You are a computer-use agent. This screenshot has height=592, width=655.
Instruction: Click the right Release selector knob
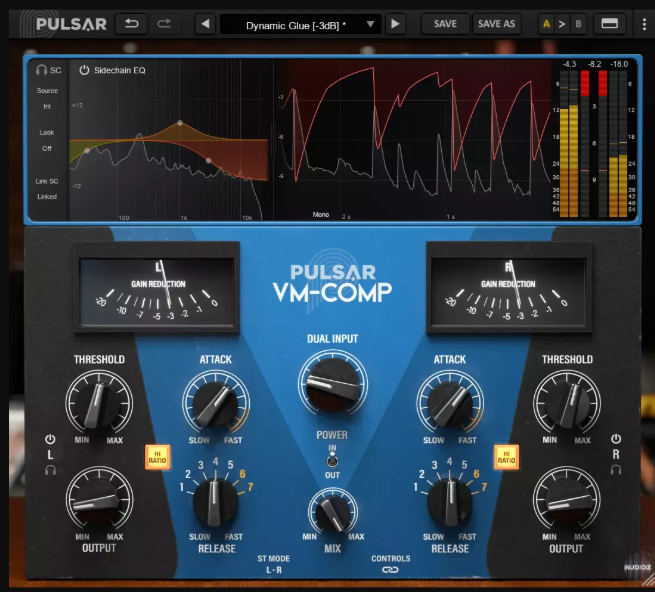pos(450,502)
